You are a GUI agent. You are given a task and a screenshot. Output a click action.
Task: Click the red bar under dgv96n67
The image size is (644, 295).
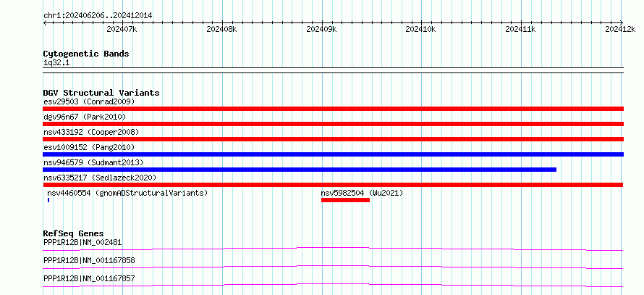click(333, 124)
